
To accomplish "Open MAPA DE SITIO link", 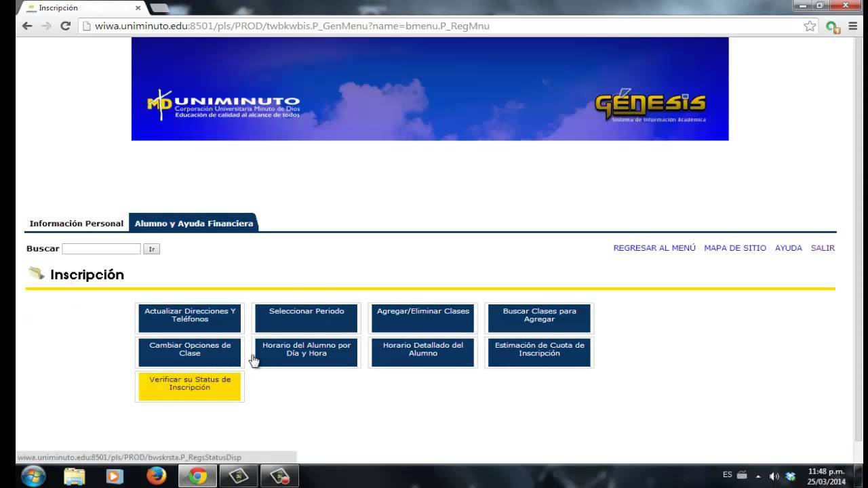I will (x=735, y=248).
